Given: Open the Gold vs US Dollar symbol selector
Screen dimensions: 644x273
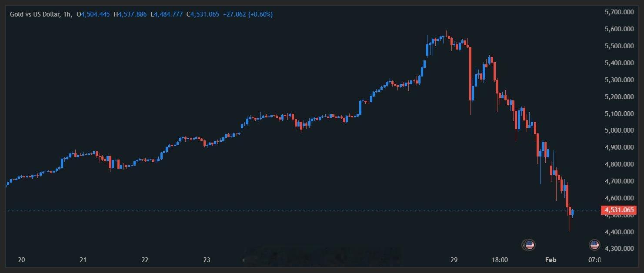Looking at the screenshot, I should coord(35,14).
